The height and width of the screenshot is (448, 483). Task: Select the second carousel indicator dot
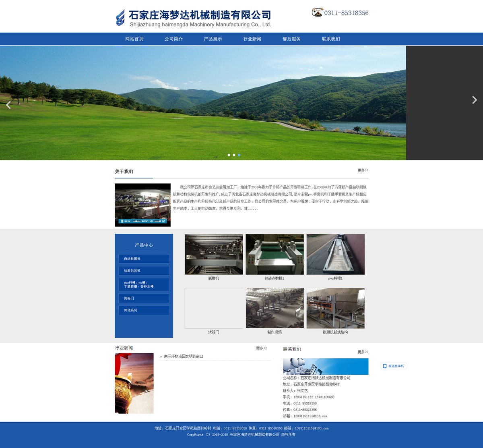tap(234, 155)
